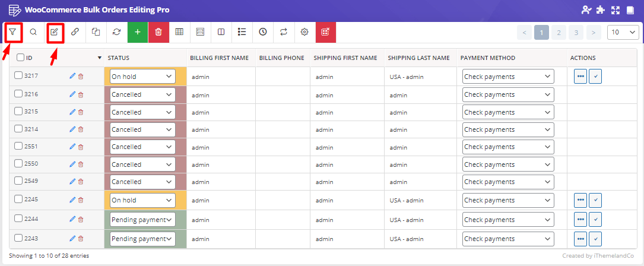Open the status dropdown for order 2245
This screenshot has width=644, height=266.
tap(142, 200)
